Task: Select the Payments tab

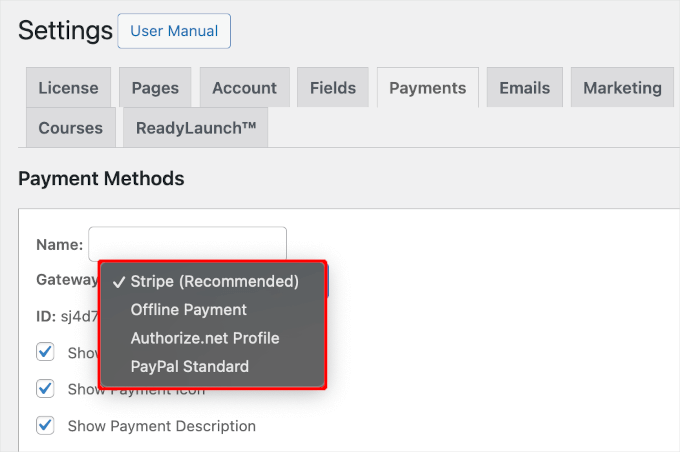Action: (x=428, y=88)
